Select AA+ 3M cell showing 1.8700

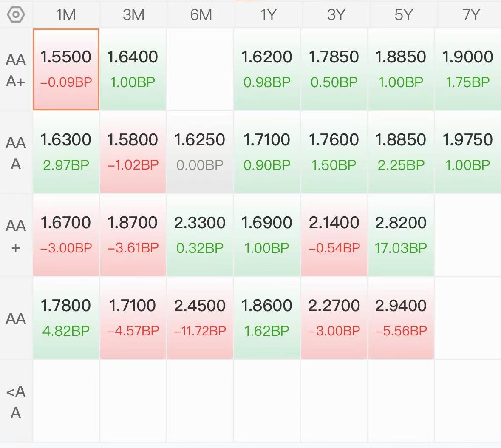click(133, 235)
